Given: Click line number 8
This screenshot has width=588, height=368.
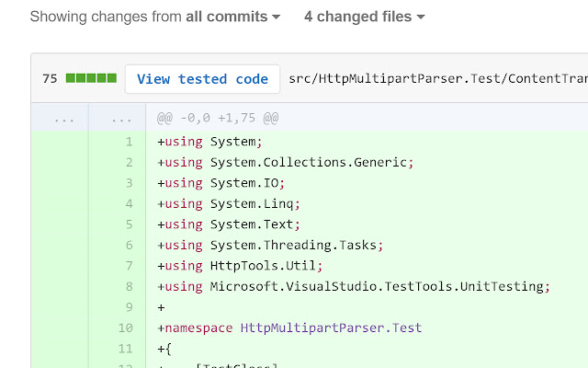Looking at the screenshot, I should (x=129, y=286).
